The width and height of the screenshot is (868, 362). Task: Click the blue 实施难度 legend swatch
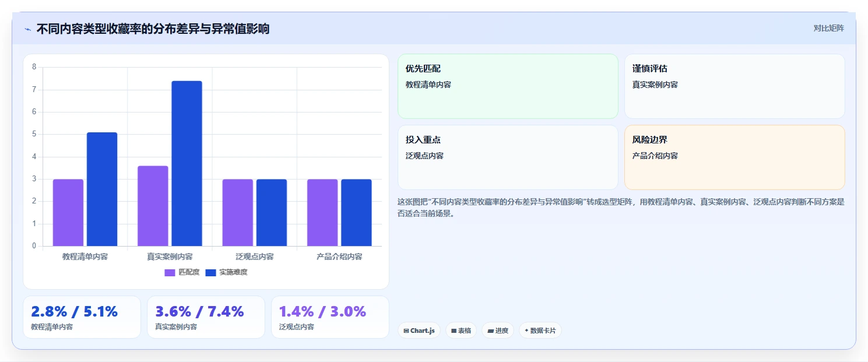pos(210,273)
